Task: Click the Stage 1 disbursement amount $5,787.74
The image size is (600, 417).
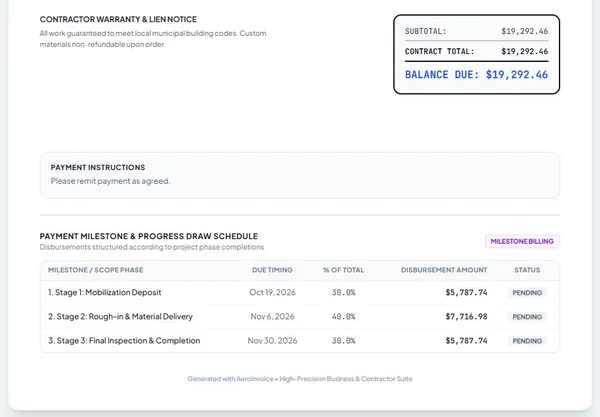Action: (466, 292)
